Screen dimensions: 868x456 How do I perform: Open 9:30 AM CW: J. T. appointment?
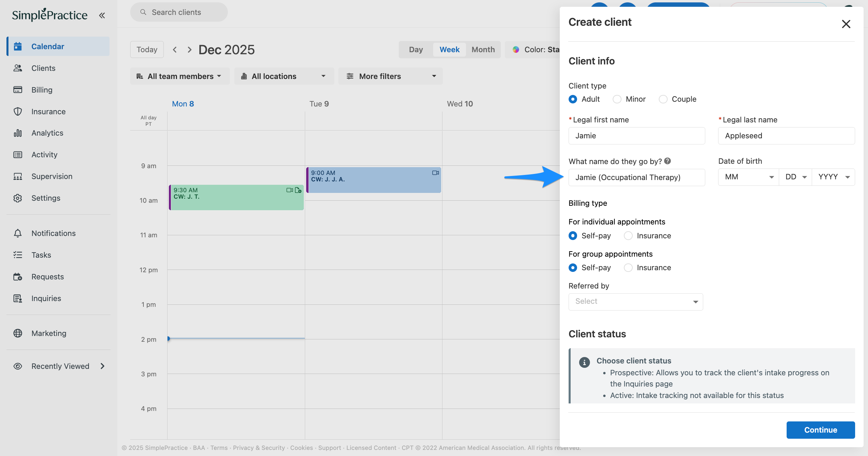pyautogui.click(x=236, y=197)
